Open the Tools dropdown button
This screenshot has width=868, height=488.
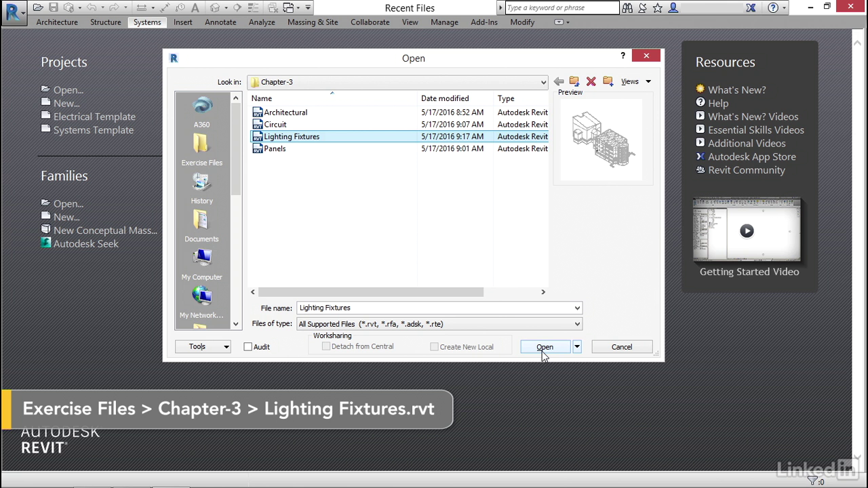point(203,347)
